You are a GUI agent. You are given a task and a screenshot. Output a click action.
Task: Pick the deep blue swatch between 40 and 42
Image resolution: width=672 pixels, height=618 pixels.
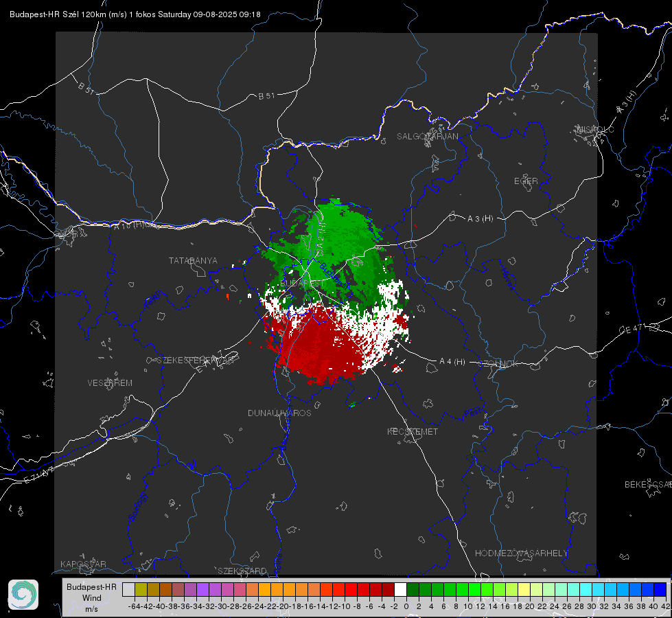pyautogui.click(x=660, y=589)
